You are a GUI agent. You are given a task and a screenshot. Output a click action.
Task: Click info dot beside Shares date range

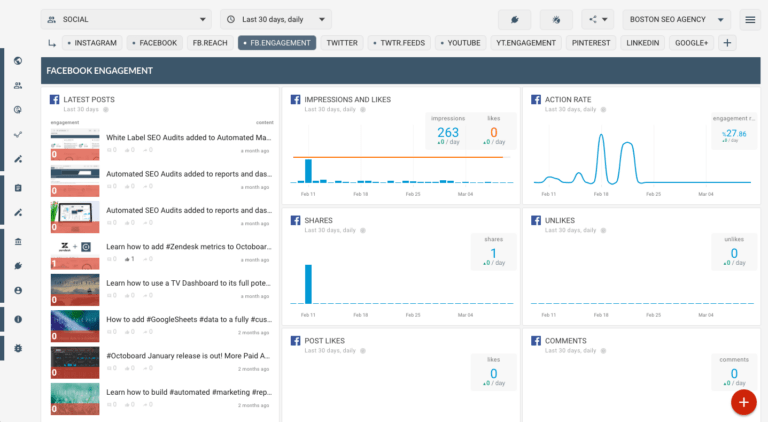click(x=363, y=231)
